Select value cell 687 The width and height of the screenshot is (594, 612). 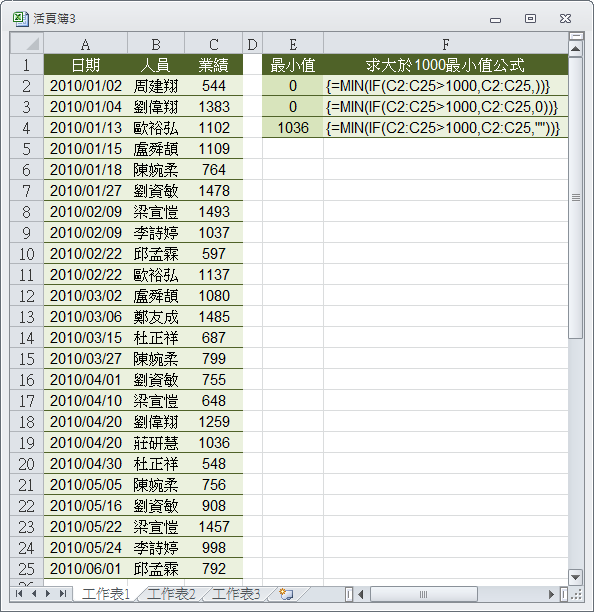[x=213, y=338]
